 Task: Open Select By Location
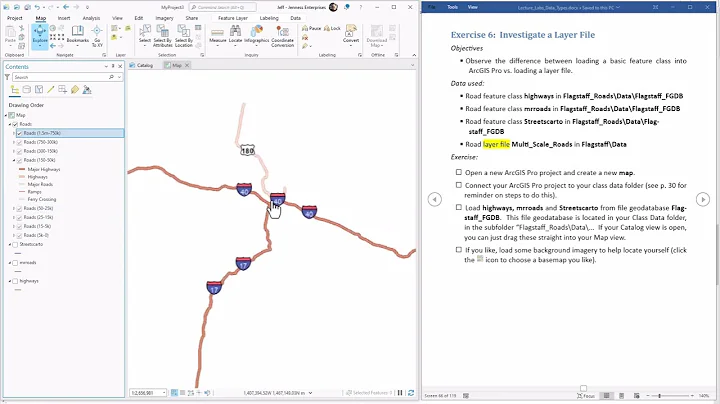point(184,36)
